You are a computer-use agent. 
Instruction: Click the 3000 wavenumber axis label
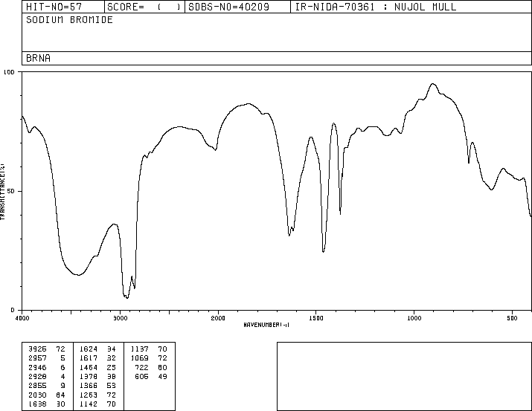(120, 318)
